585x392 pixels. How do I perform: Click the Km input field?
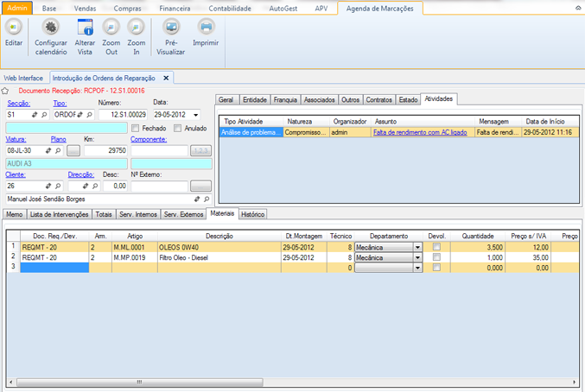[x=105, y=150]
